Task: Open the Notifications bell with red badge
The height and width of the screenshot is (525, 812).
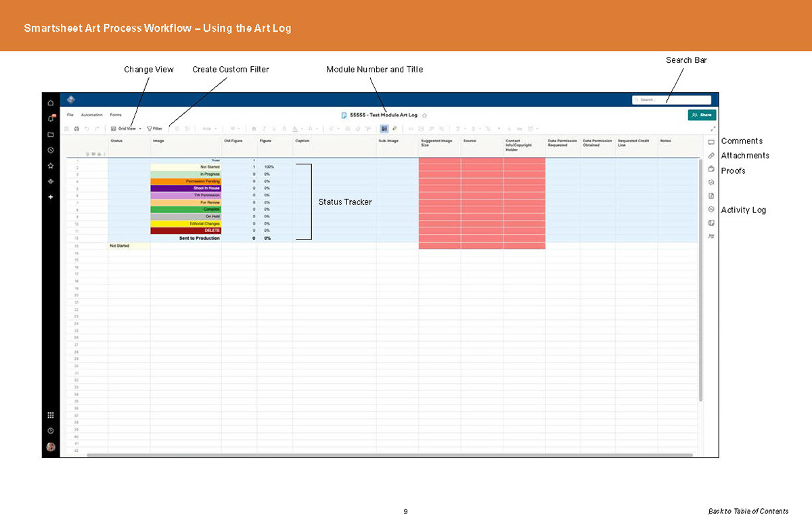Action: [51, 118]
